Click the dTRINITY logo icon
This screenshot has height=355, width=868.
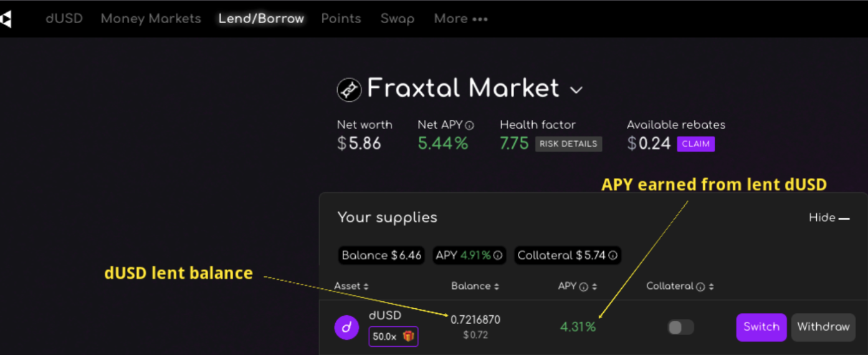pyautogui.click(x=6, y=19)
